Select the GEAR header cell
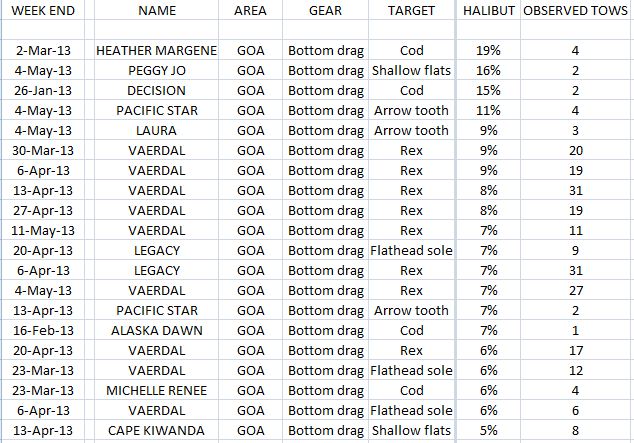Image resolution: width=634 pixels, height=443 pixels. (325, 11)
